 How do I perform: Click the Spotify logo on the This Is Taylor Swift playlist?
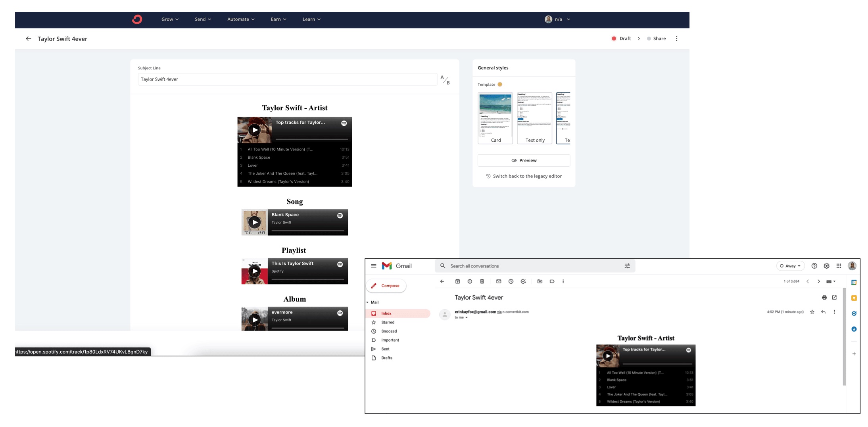click(340, 264)
